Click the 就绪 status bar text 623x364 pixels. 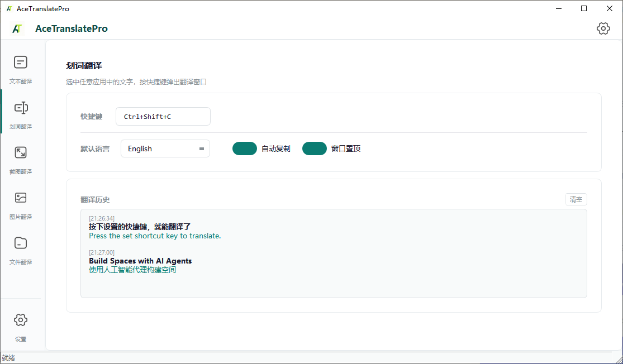tap(8, 358)
